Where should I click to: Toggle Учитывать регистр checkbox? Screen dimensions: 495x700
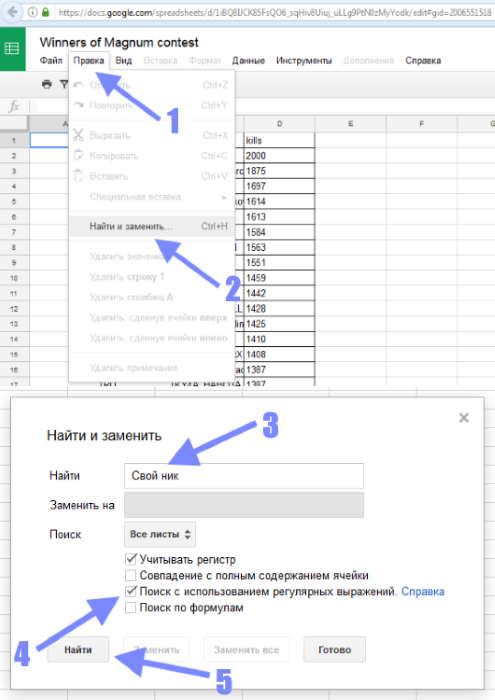point(131,559)
